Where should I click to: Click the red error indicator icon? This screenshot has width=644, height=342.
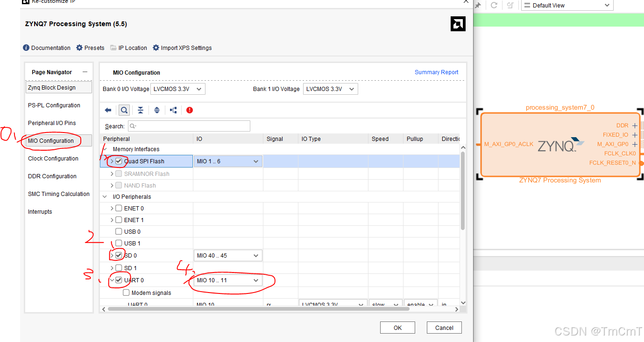[190, 110]
